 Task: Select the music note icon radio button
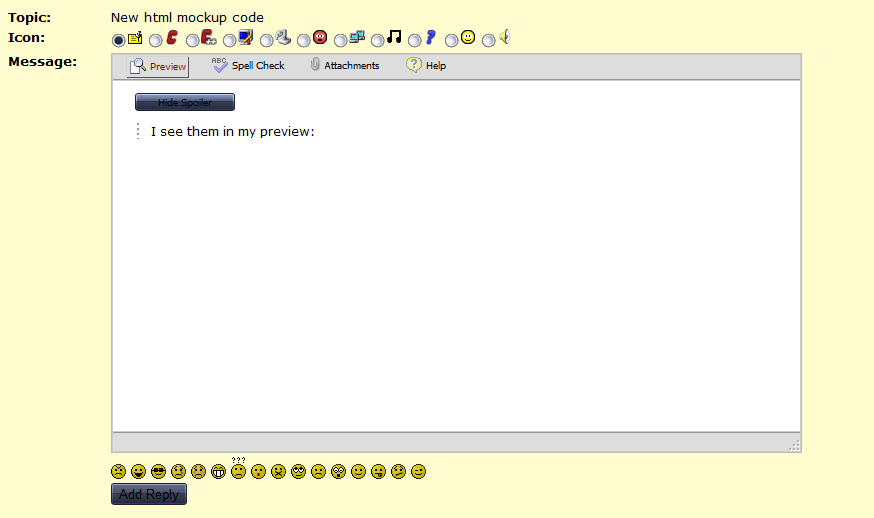click(378, 40)
